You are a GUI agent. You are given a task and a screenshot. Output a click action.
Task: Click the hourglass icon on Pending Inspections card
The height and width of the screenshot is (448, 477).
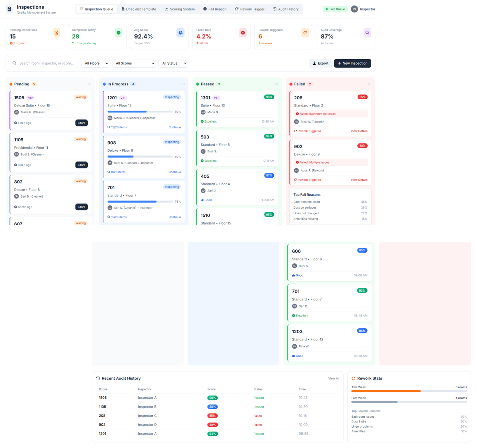tap(57, 33)
